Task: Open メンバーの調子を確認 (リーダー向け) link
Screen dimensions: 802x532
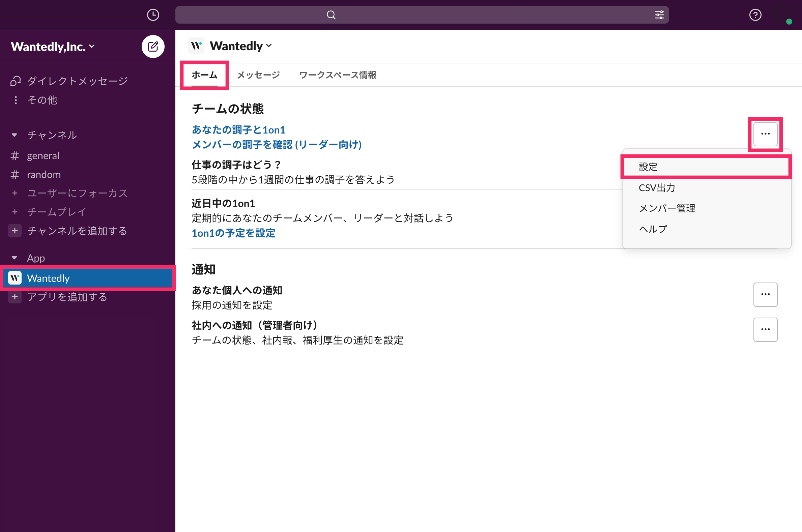Action: [x=277, y=145]
